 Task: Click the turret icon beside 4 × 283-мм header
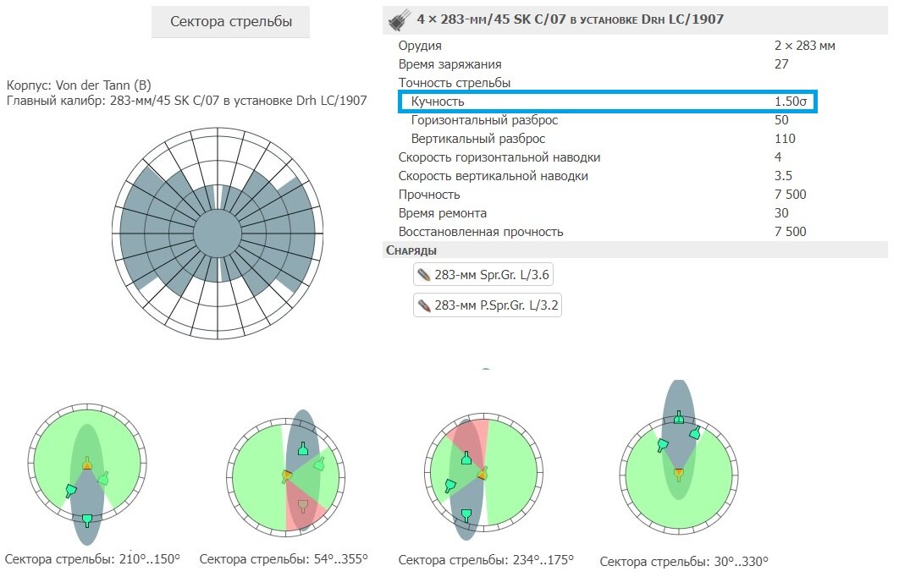pyautogui.click(x=399, y=19)
